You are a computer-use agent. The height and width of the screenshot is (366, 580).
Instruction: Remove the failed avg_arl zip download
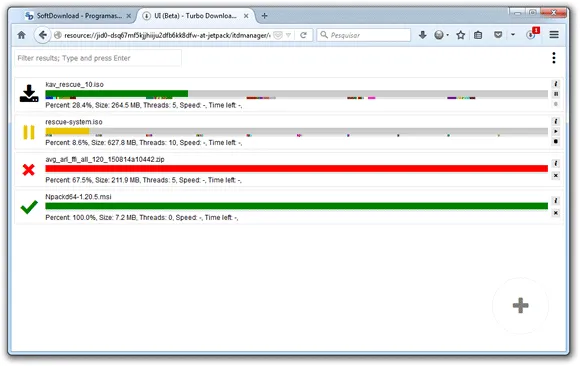(555, 175)
